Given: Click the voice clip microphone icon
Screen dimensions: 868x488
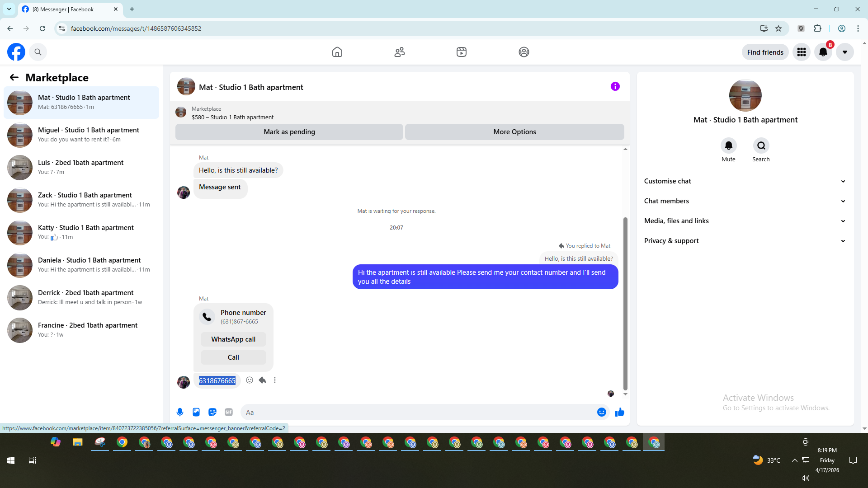Looking at the screenshot, I should [180, 412].
